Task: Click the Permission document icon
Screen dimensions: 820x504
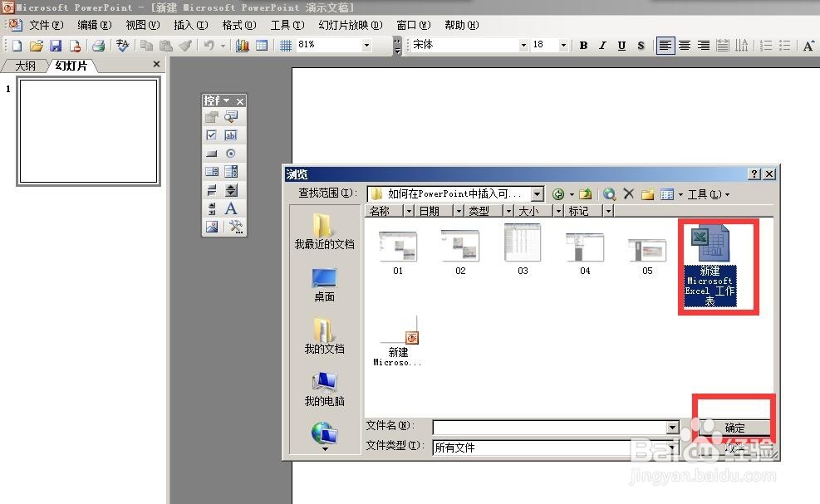Action: (76, 46)
